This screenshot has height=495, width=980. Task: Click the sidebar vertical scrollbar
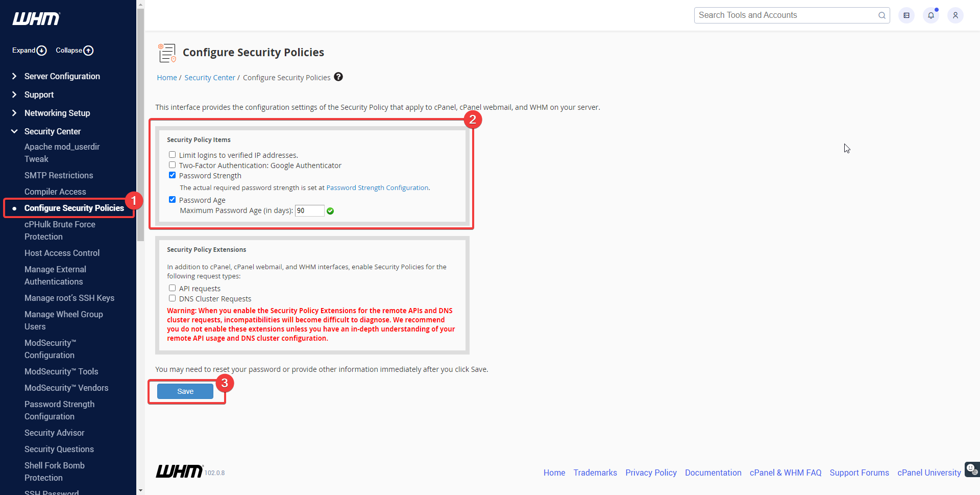140,125
